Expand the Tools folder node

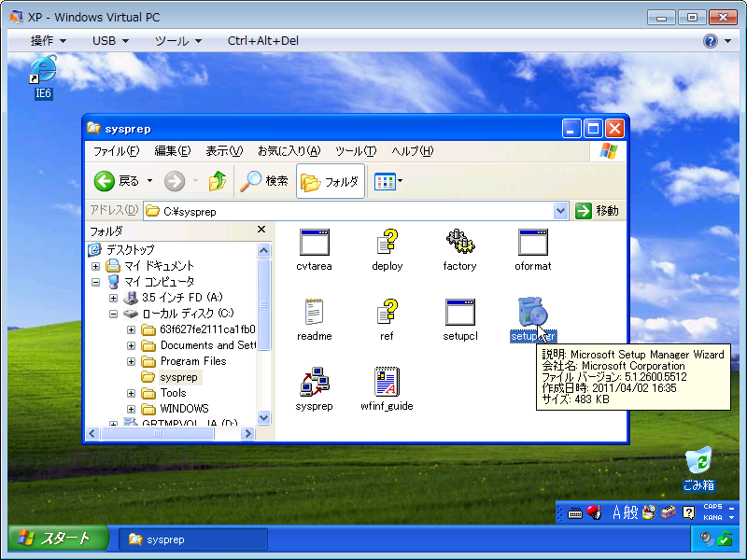click(x=131, y=393)
